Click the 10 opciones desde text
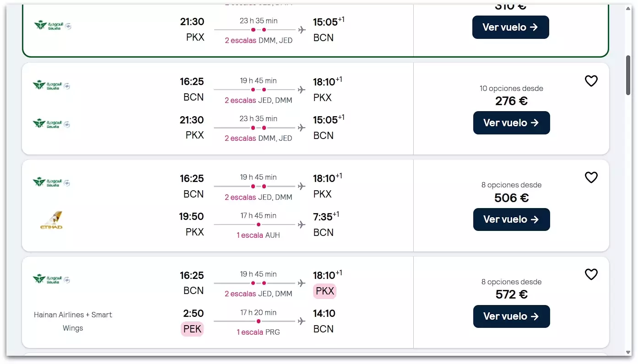 click(511, 88)
